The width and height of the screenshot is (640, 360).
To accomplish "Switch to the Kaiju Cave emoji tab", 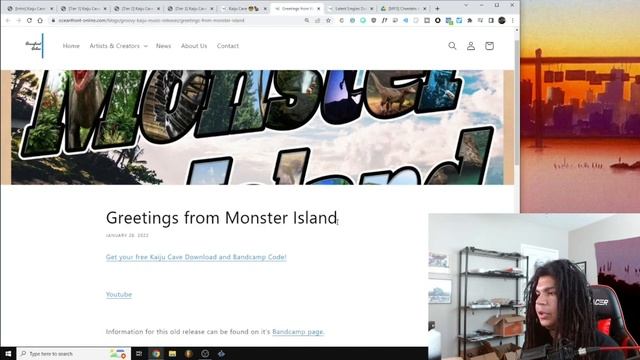I will [x=243, y=8].
